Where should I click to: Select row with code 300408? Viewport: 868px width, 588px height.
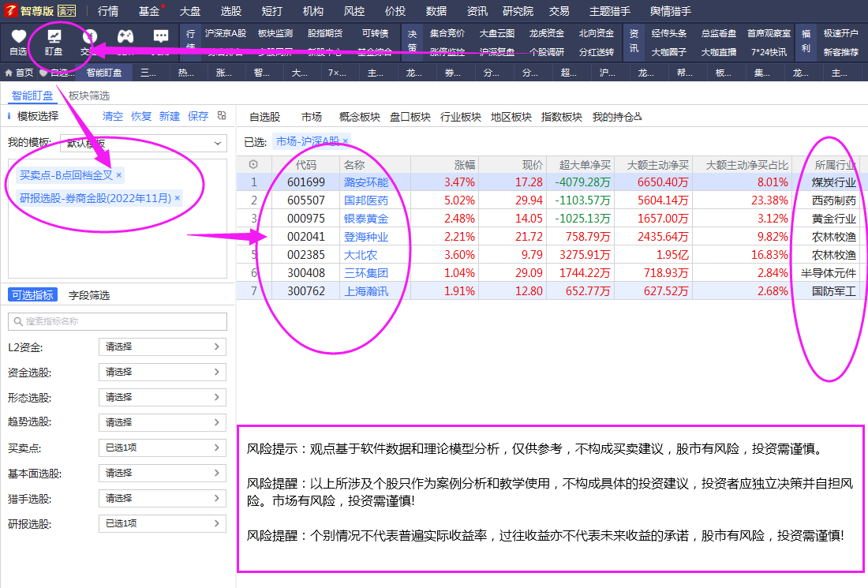548,273
